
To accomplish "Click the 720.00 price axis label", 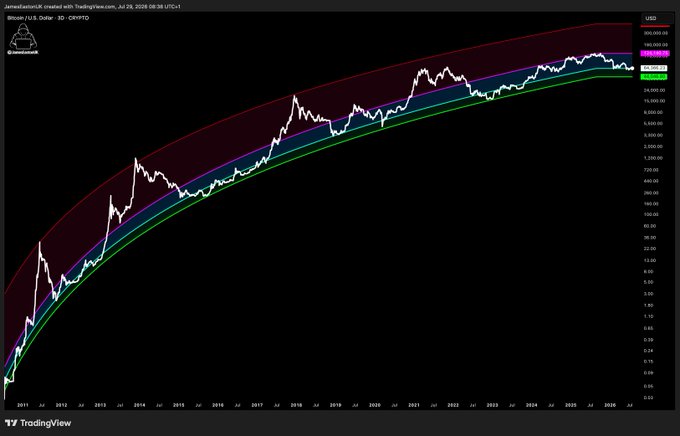I will [652, 170].
